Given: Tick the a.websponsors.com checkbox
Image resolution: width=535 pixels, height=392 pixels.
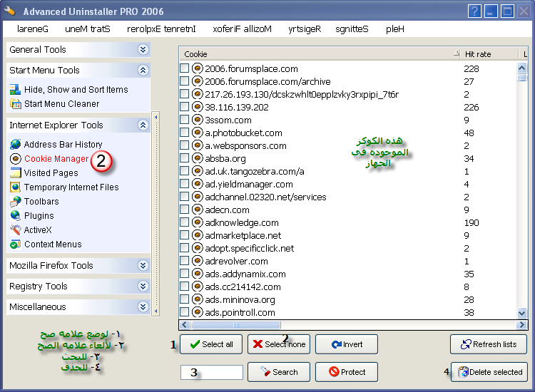Looking at the screenshot, I should tap(184, 145).
